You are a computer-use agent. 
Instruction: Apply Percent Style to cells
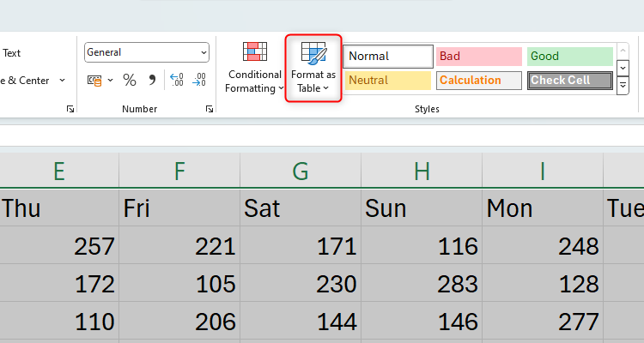[130, 80]
